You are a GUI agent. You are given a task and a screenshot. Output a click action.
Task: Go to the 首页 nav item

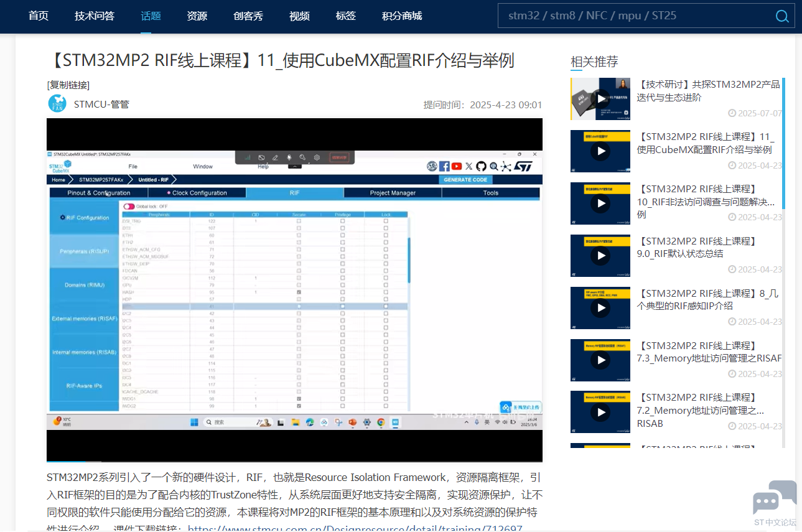coord(39,16)
